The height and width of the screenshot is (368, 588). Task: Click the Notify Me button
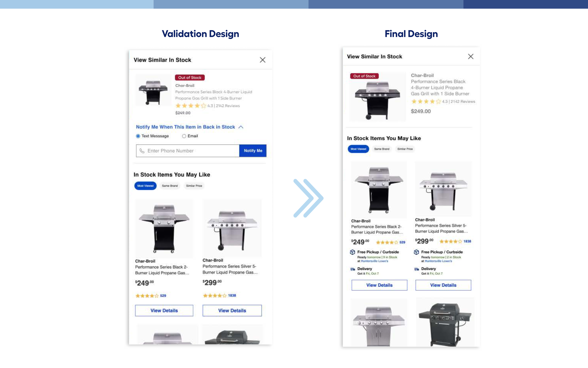point(253,151)
